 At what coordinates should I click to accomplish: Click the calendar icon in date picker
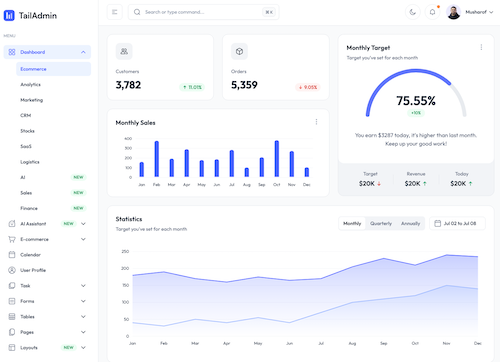point(438,224)
